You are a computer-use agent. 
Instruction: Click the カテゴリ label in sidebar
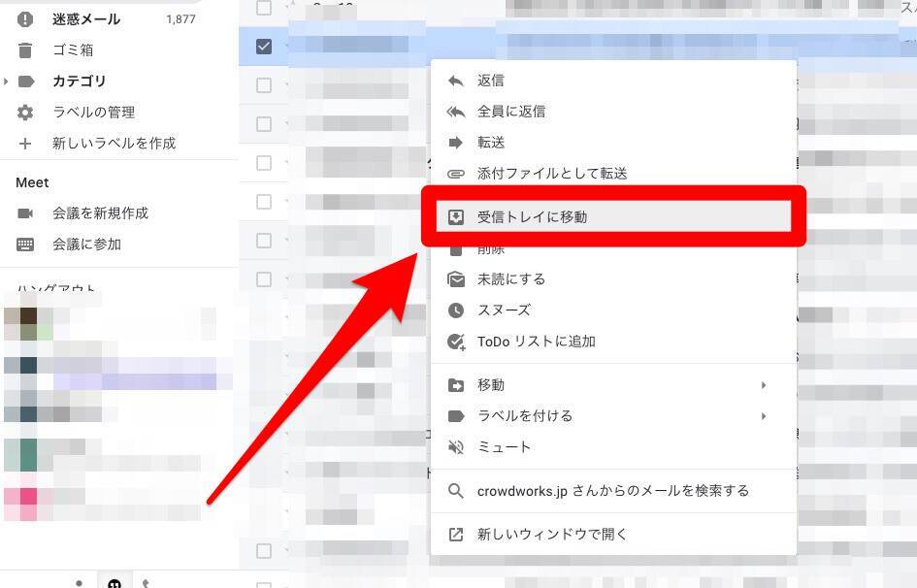tap(79, 82)
